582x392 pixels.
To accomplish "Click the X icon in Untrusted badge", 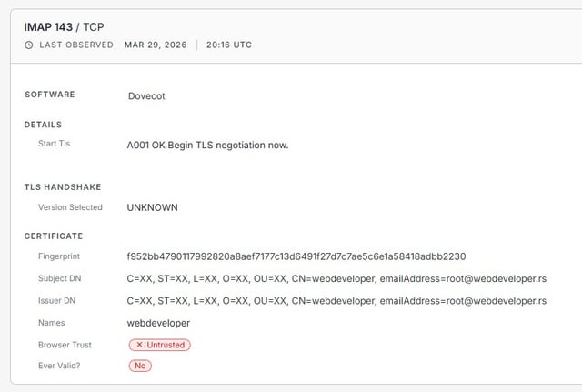I will [x=138, y=345].
